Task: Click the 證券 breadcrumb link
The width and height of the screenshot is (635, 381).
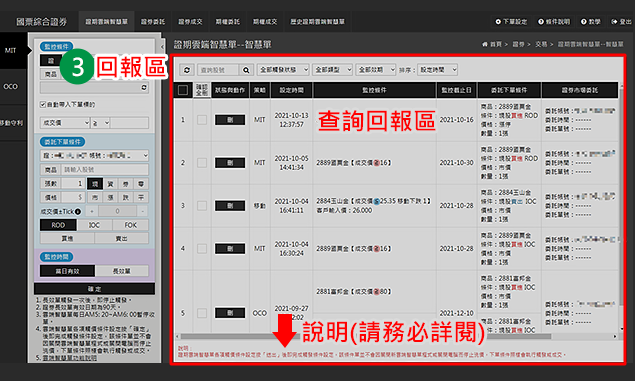Action: click(x=519, y=44)
